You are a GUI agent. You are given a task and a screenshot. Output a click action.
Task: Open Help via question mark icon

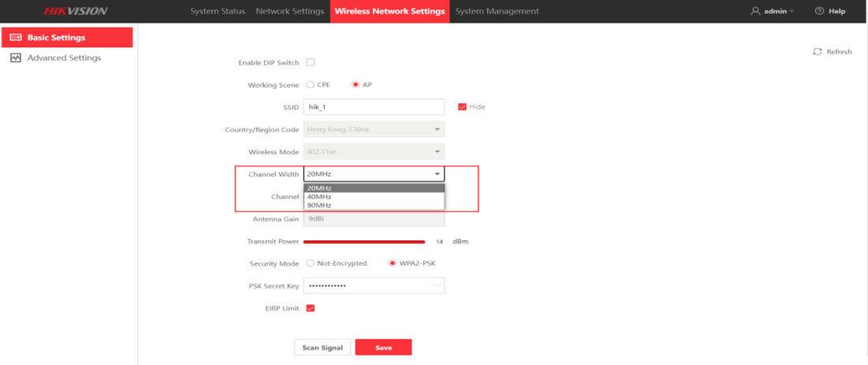click(819, 11)
